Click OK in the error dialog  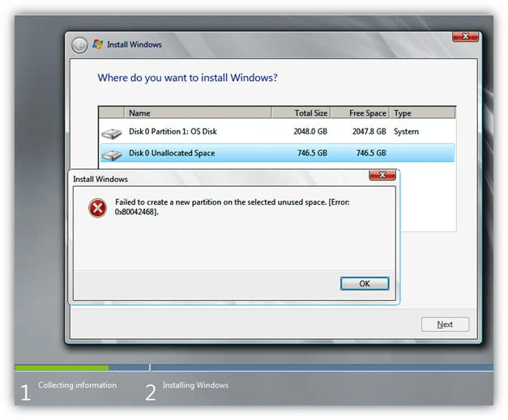[365, 283]
